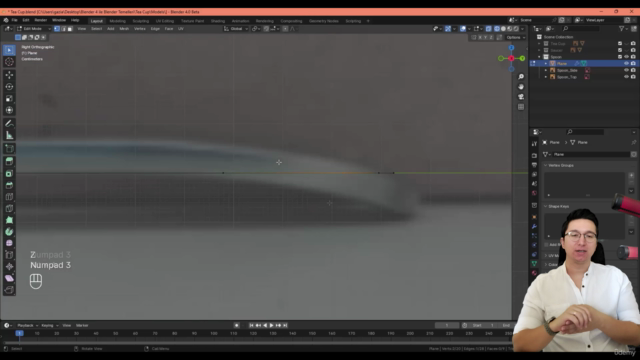Viewport: 640px width, 360px height.
Task: Open the Mesh menu in viewport header
Action: (x=124, y=29)
